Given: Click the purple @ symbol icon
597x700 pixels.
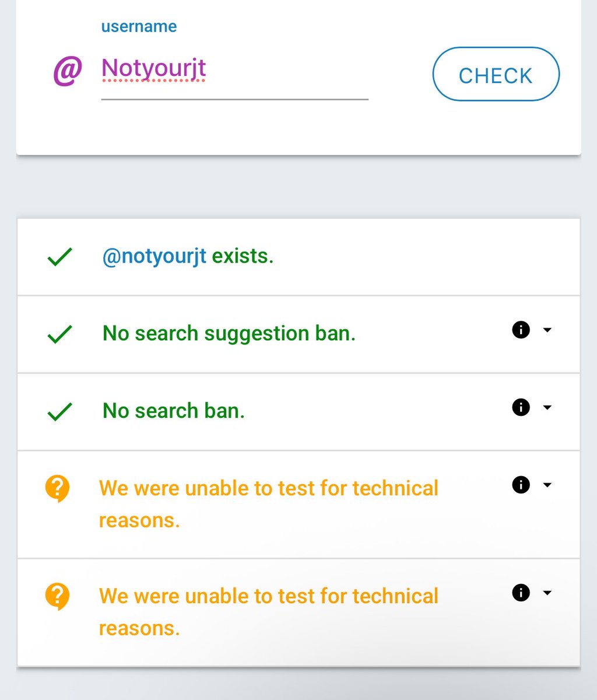Looking at the screenshot, I should [68, 71].
